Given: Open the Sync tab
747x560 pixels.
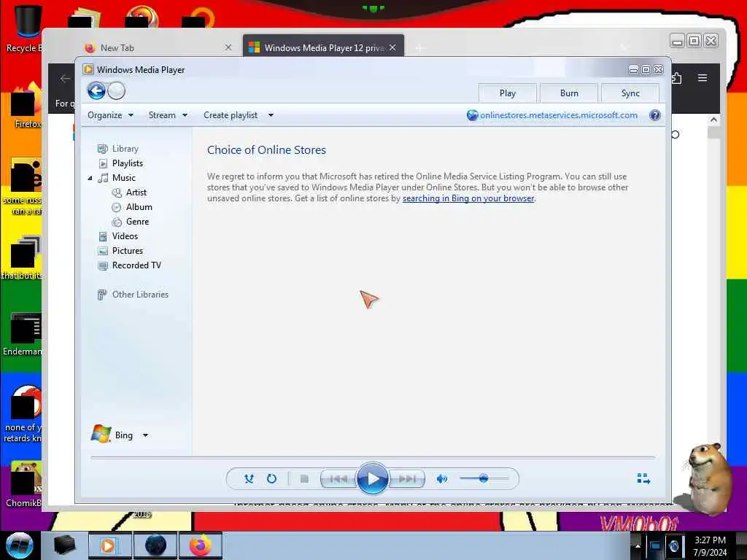Looking at the screenshot, I should [x=630, y=93].
